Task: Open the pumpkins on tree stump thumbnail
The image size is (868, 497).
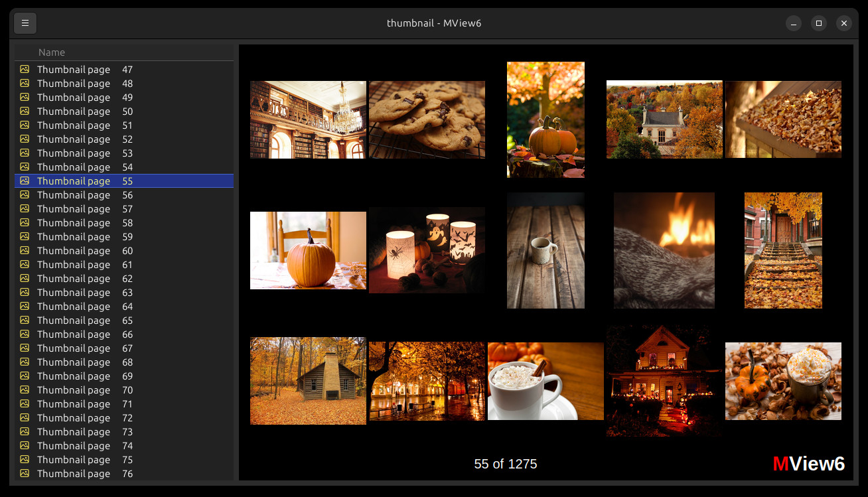Action: click(x=545, y=119)
